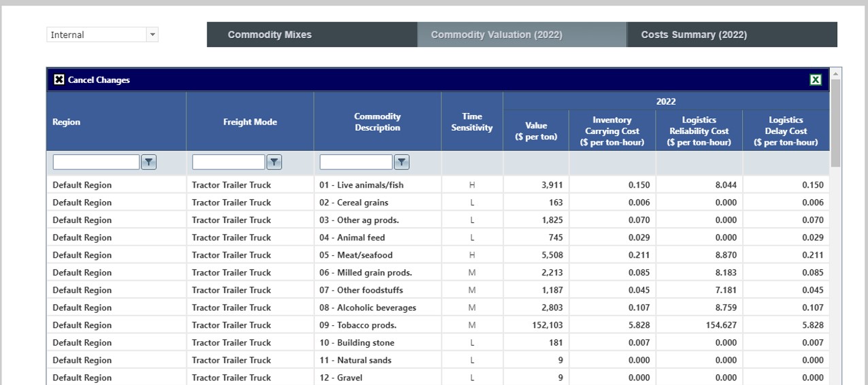Click reliability cost 154.627

click(720, 325)
